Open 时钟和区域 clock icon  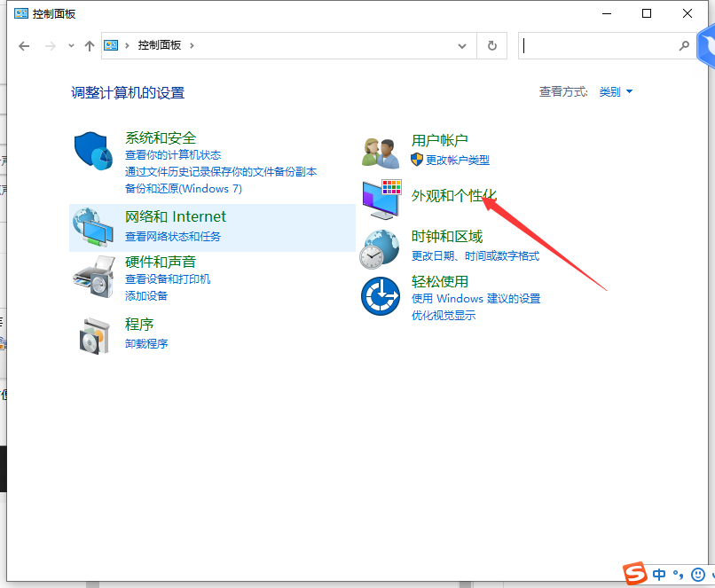point(380,248)
